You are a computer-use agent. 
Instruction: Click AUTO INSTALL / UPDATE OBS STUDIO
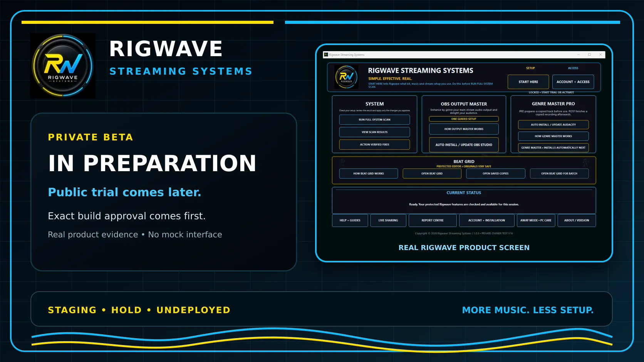(x=464, y=145)
